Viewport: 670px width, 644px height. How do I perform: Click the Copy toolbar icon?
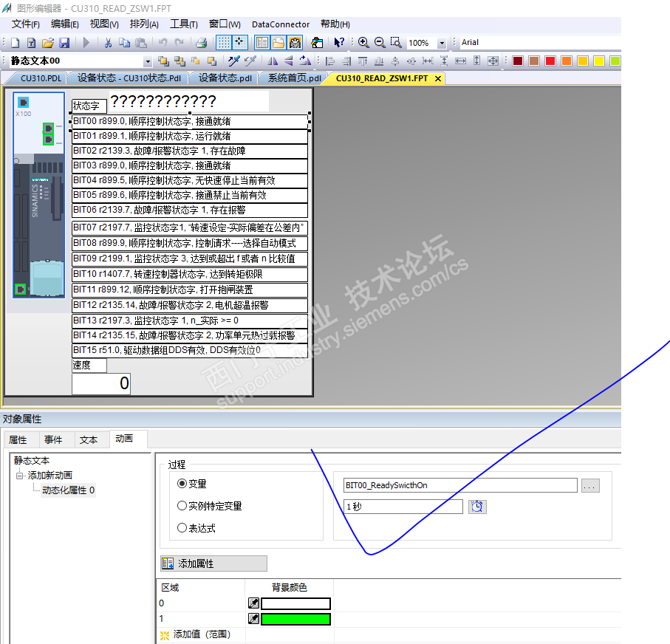[124, 42]
